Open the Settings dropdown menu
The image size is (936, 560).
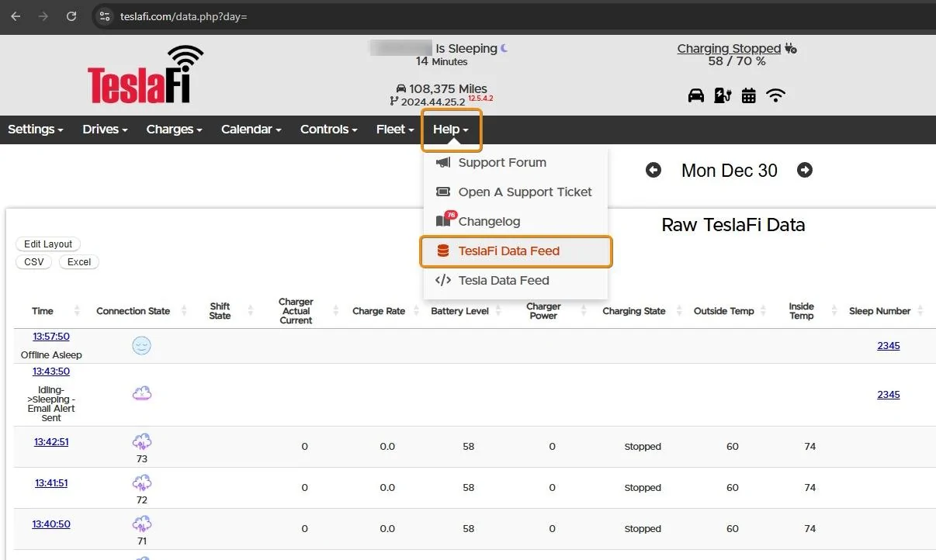[36, 130]
